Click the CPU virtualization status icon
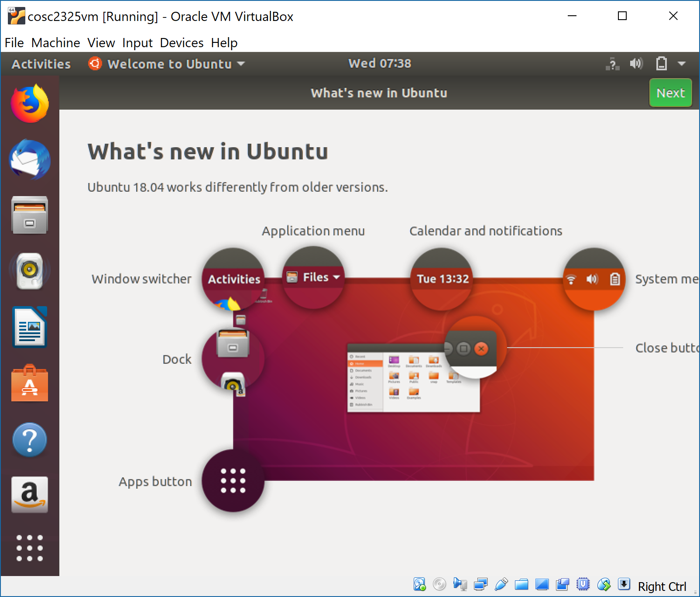The height and width of the screenshot is (597, 700). tap(583, 584)
